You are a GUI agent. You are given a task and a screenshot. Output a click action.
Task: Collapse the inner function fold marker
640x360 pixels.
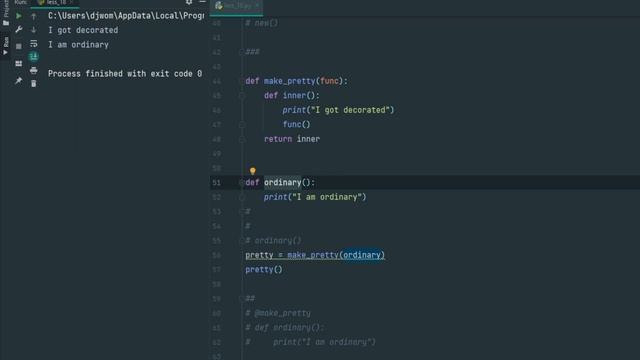(x=242, y=96)
